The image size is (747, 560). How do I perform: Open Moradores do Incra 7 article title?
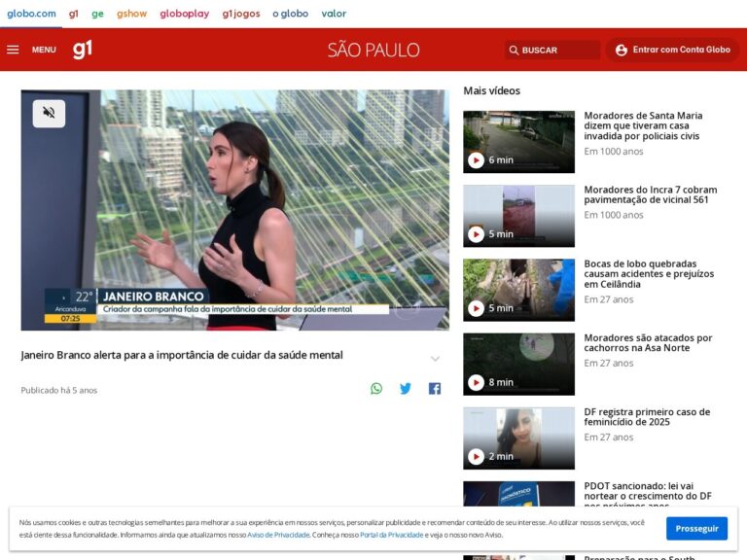650,194
